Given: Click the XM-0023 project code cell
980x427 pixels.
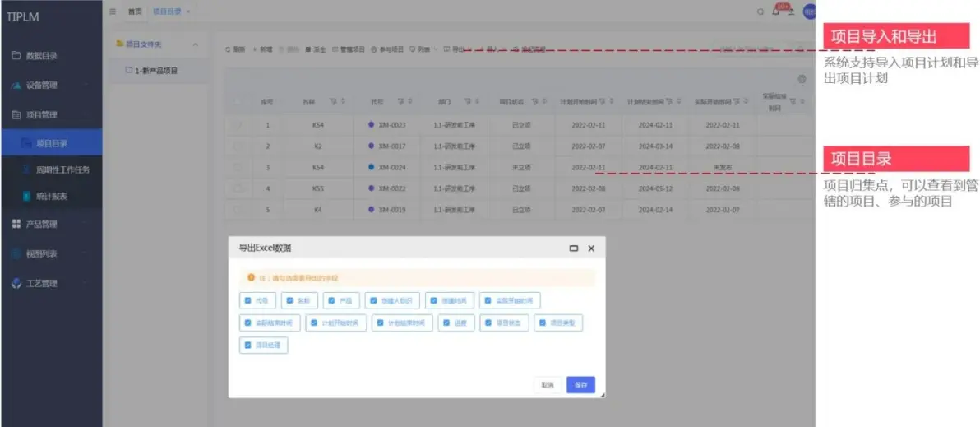Looking at the screenshot, I should pyautogui.click(x=391, y=125).
